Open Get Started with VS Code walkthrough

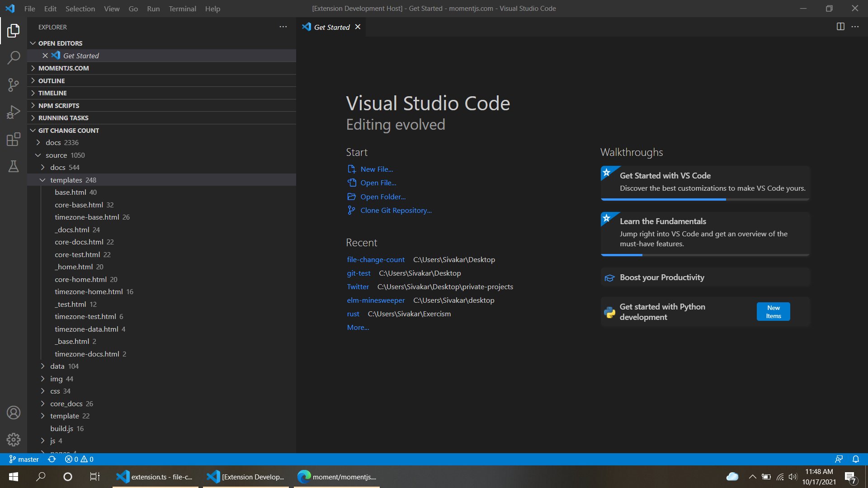coord(705,183)
